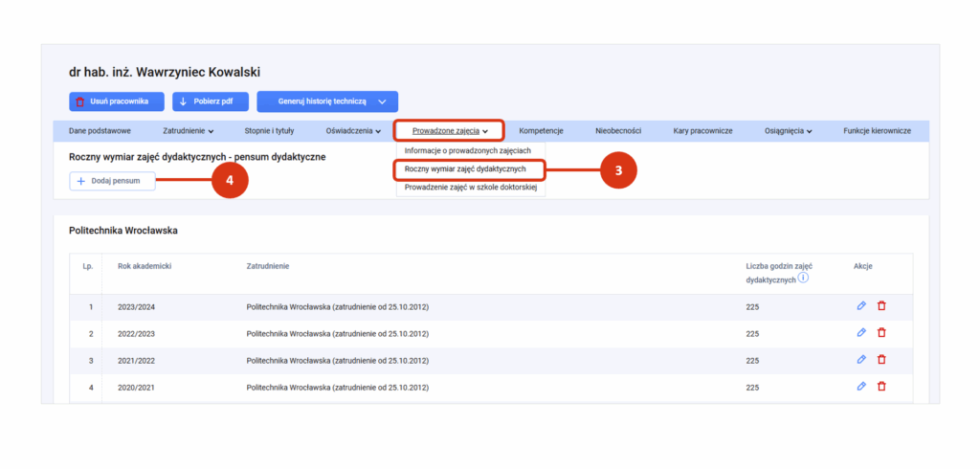Collapse the Prowadzone zajęcia menu
The image size is (980, 469).
pos(450,131)
